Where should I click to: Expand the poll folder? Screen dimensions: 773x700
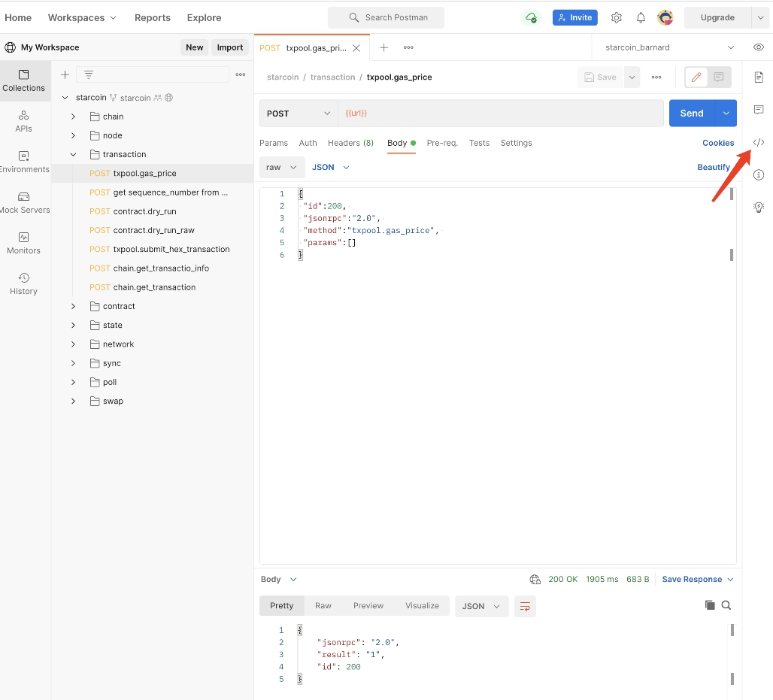[73, 382]
